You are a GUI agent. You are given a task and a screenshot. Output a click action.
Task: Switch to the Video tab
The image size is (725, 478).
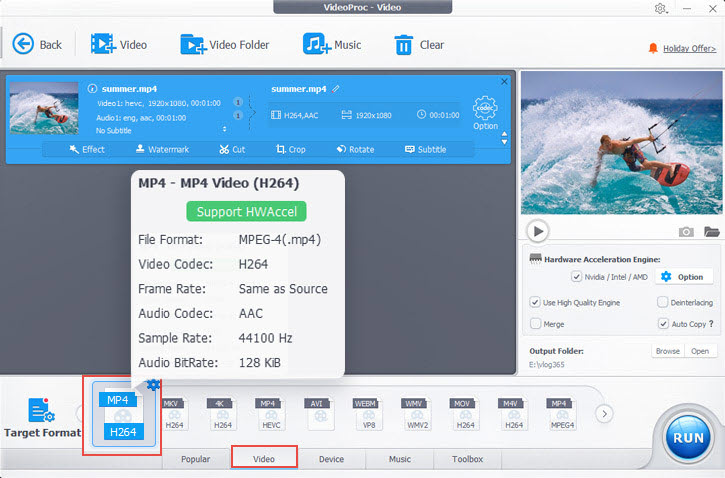tap(264, 459)
